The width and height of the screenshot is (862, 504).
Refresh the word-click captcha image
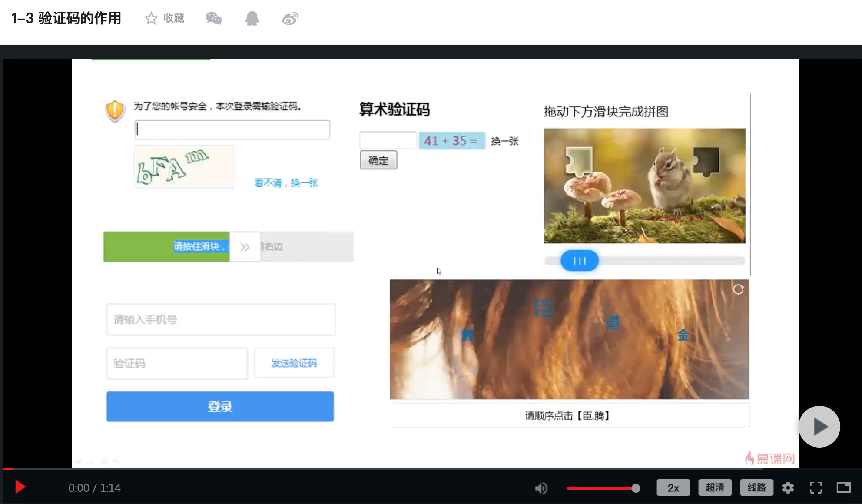click(739, 289)
